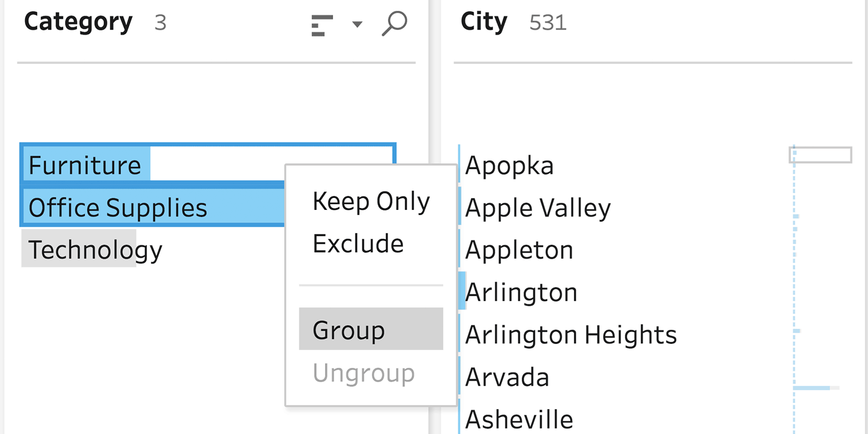Click the City field name header
The image size is (868, 434).
(x=484, y=22)
